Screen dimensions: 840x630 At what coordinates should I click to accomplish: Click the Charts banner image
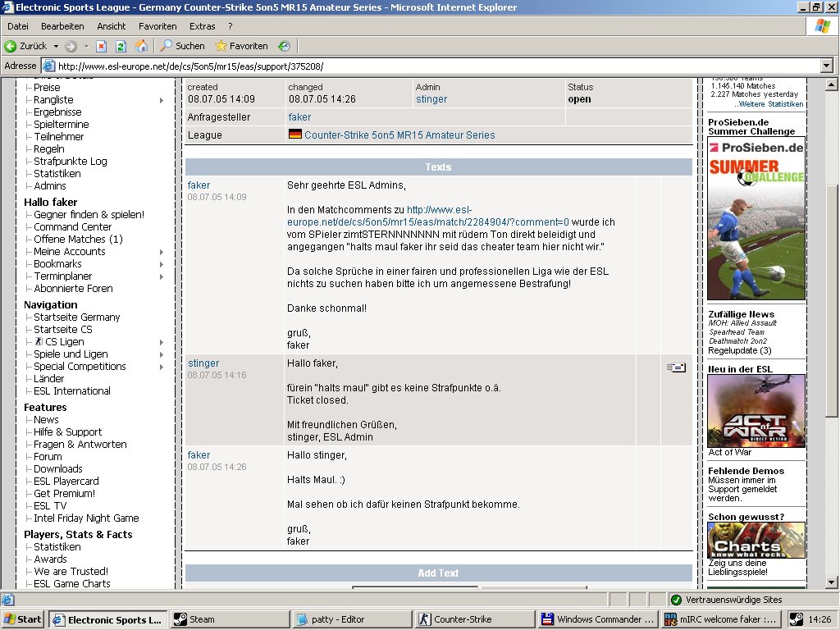(756, 540)
